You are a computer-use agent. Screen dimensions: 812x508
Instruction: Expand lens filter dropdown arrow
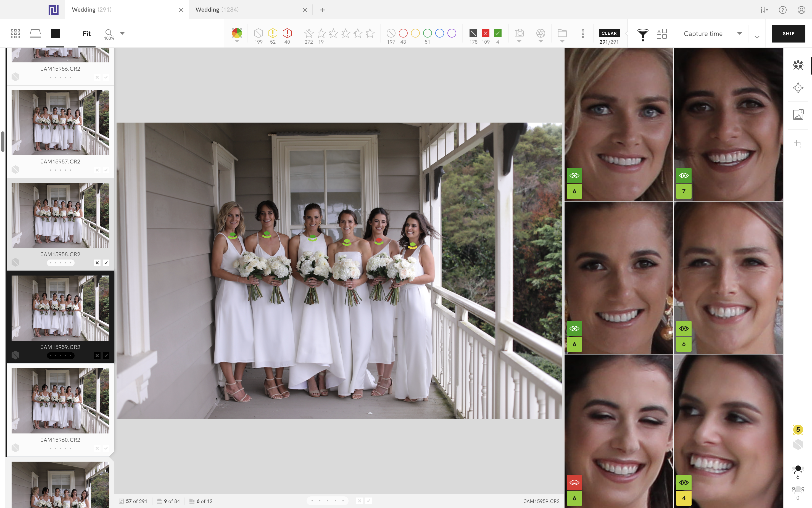pyautogui.click(x=541, y=42)
